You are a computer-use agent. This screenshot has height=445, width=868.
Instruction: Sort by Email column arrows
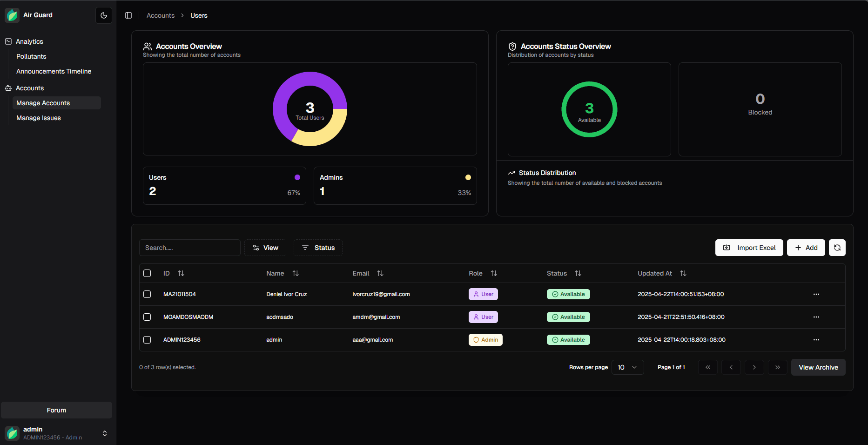[x=380, y=273]
